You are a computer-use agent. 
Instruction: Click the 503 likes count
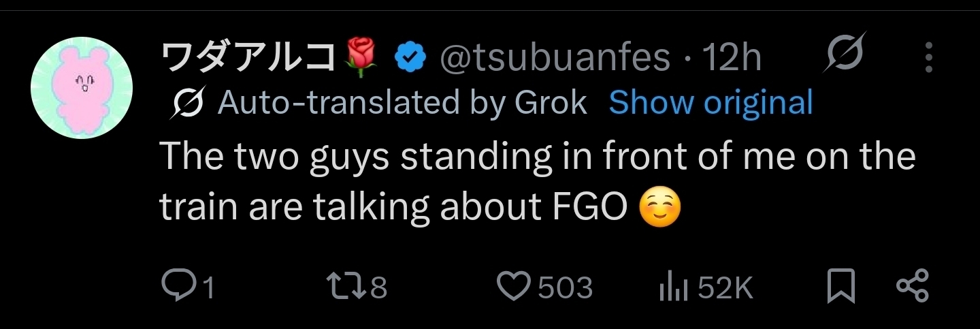tap(565, 287)
